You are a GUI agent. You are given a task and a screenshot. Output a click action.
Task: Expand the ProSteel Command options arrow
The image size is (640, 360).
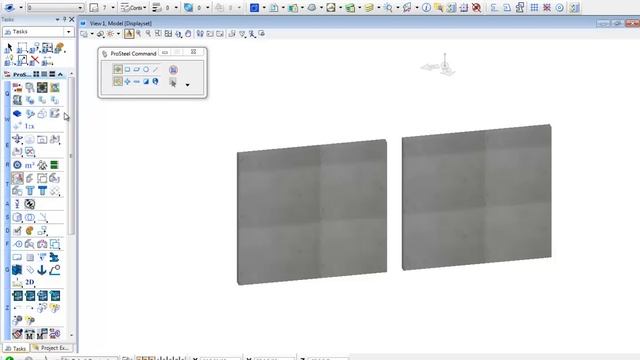[x=187, y=85]
